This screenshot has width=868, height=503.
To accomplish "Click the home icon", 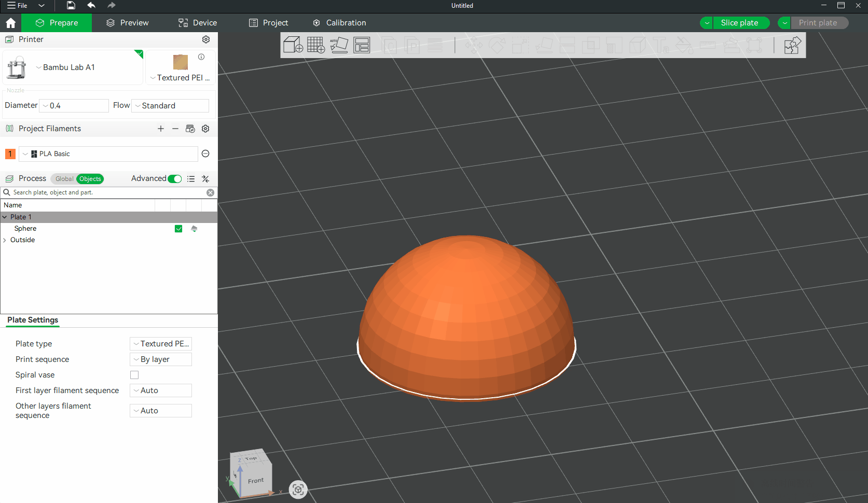I will pyautogui.click(x=10, y=23).
